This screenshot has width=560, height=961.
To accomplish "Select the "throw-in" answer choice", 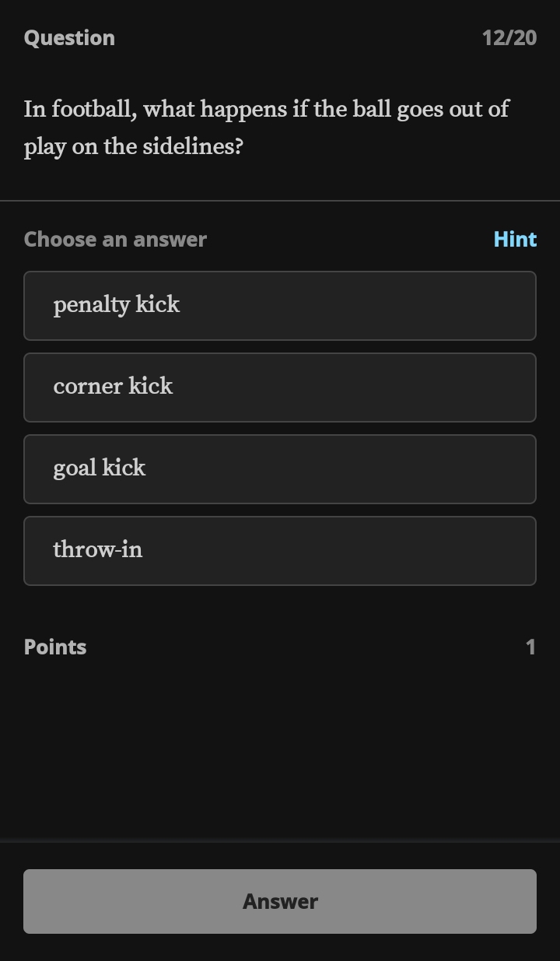I will 280,551.
